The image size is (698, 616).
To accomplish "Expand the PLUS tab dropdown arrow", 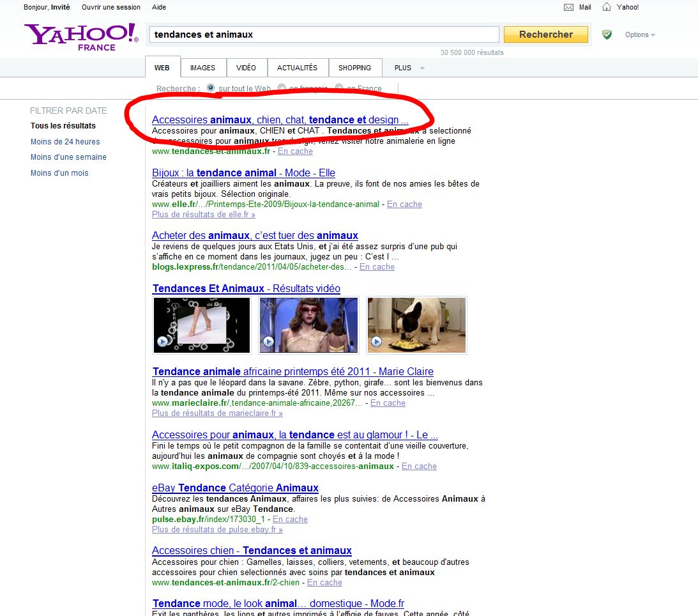I will pyautogui.click(x=423, y=68).
